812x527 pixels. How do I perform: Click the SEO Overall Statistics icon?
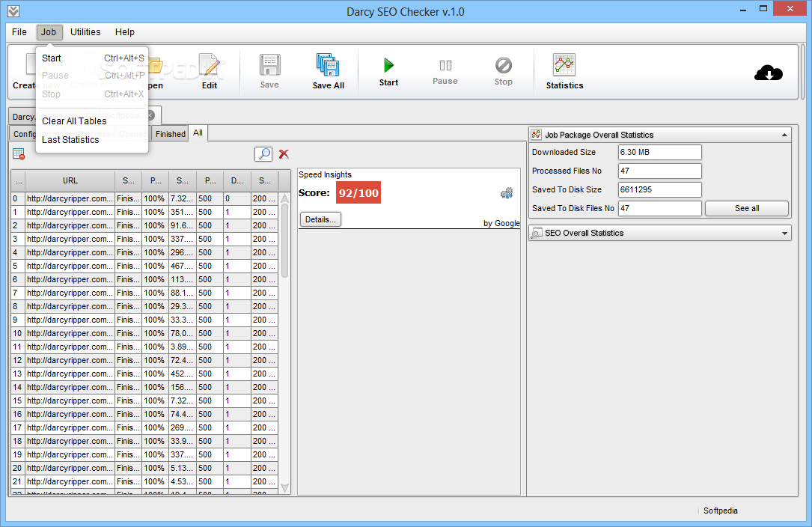537,234
